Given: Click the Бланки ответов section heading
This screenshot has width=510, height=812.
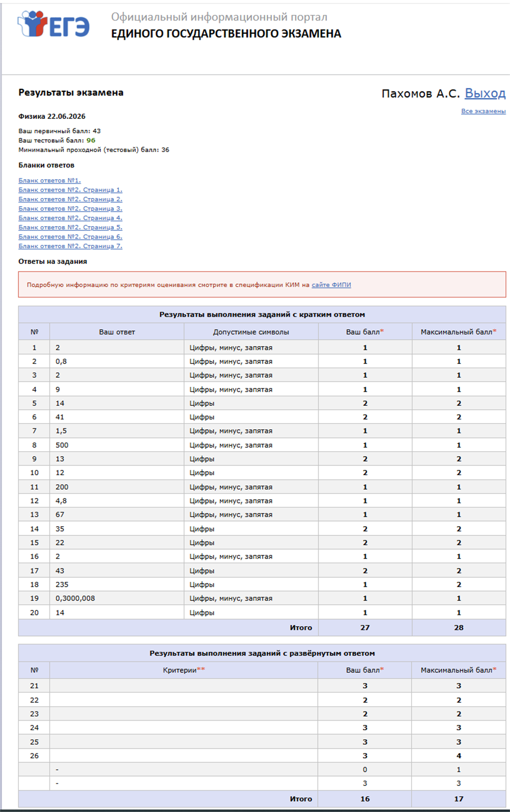Looking at the screenshot, I should [46, 165].
